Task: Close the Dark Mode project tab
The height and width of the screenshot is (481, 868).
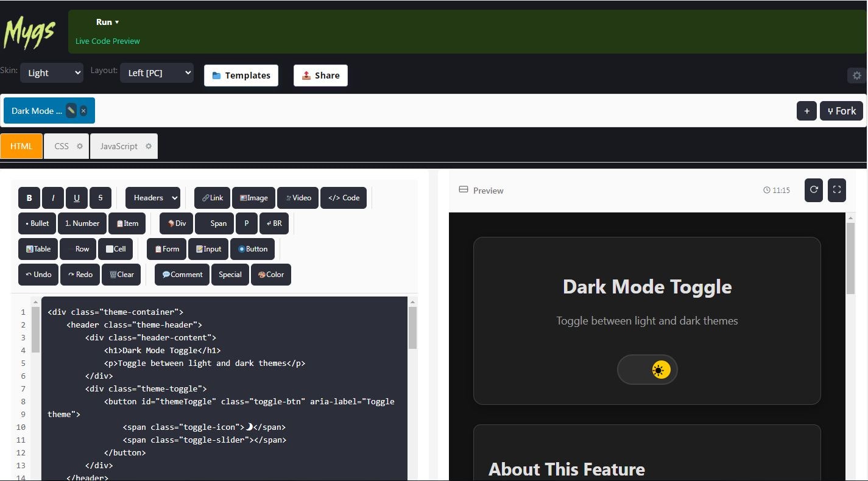Action: coord(83,111)
